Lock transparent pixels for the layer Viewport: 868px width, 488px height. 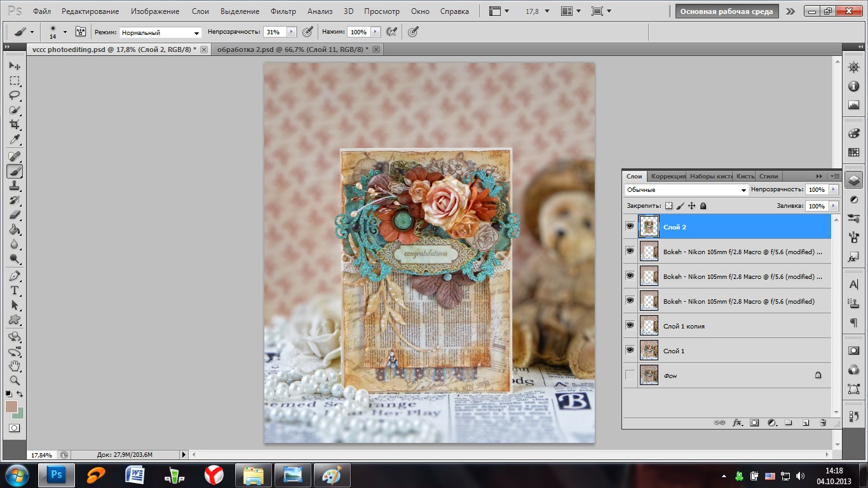pos(668,206)
